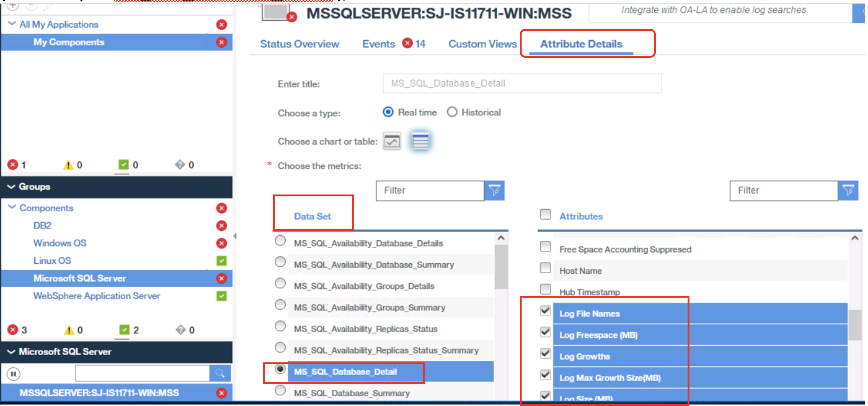Select MS_SQL_Availability_Replicas_Status data set row
Screen dimensions: 868x406
pos(391,329)
